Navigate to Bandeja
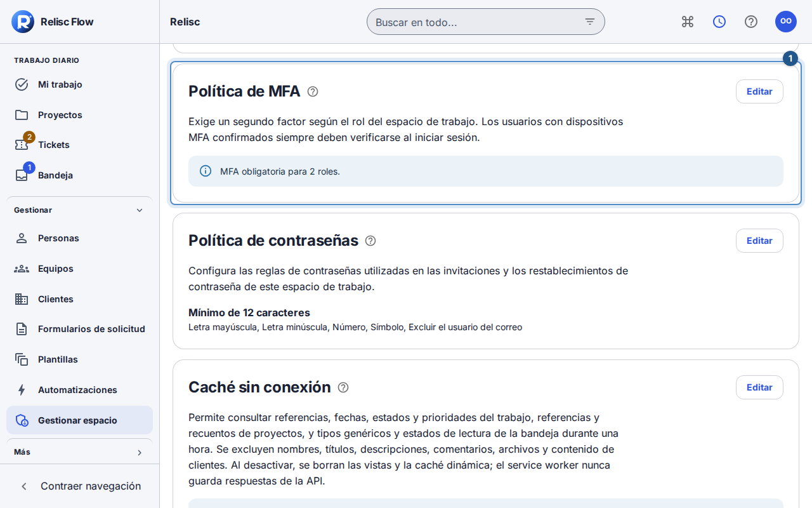Viewport: 812px width, 508px height. [79, 175]
